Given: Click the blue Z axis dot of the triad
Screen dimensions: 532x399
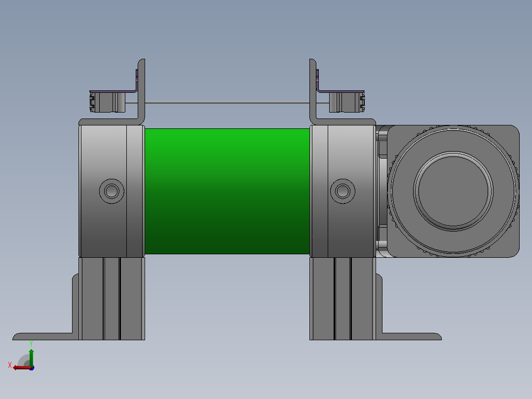Looking at the screenshot, I should [x=32, y=368].
